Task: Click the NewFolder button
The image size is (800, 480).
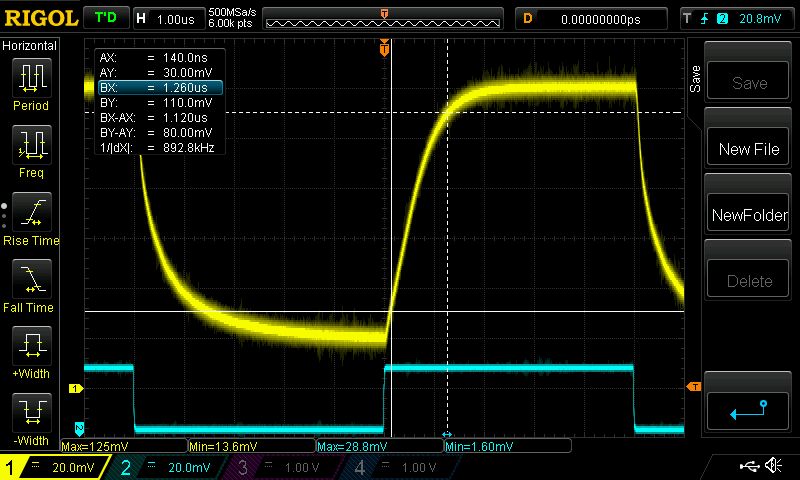Action: [x=748, y=213]
